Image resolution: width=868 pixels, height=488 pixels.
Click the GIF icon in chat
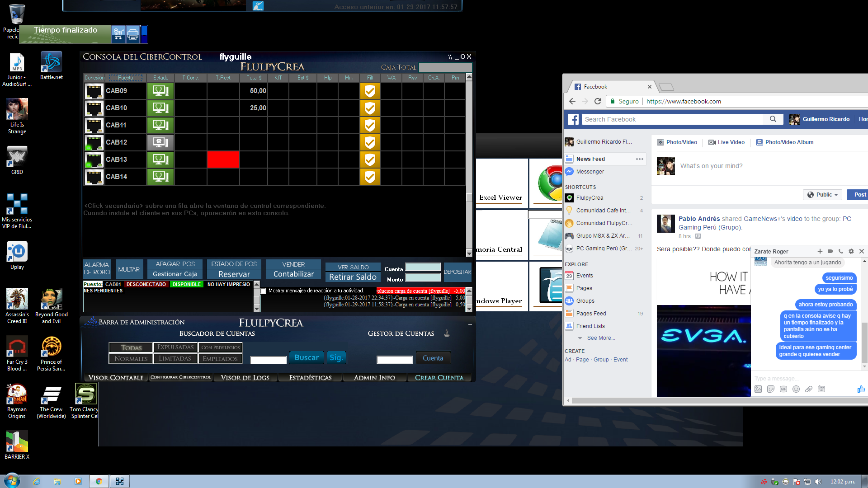tap(783, 389)
